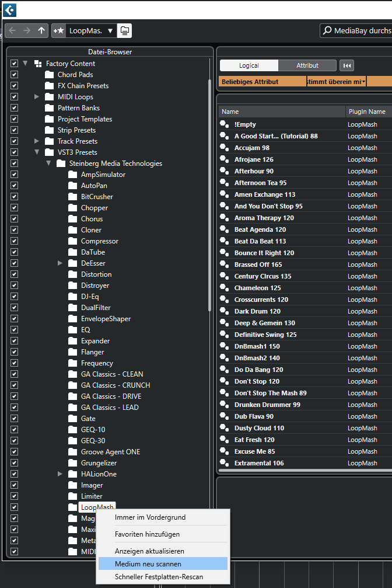The height and width of the screenshot is (588, 392).
Task: Go back with the left arrow button
Action: pos(12,31)
